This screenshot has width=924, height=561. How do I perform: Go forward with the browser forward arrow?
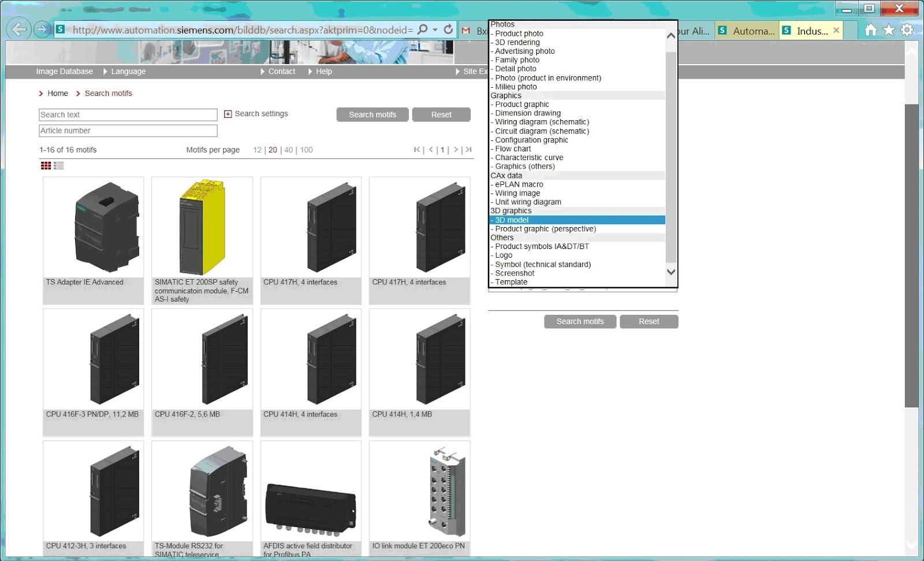pyautogui.click(x=42, y=29)
